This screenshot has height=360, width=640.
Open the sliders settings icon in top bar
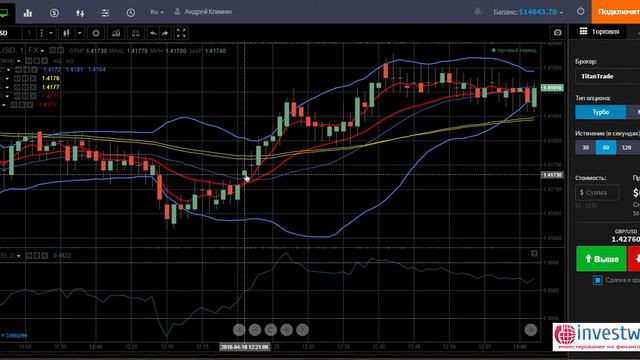click(x=105, y=13)
